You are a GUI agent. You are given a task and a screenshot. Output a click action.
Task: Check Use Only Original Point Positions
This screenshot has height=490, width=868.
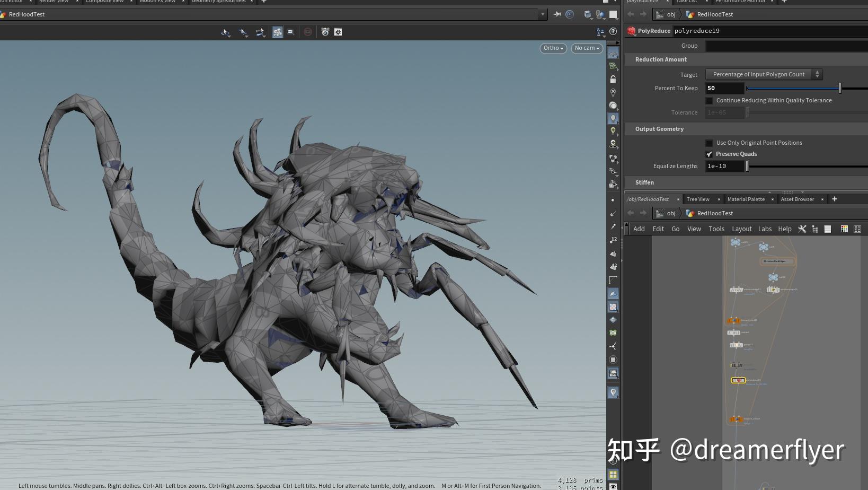pos(709,143)
